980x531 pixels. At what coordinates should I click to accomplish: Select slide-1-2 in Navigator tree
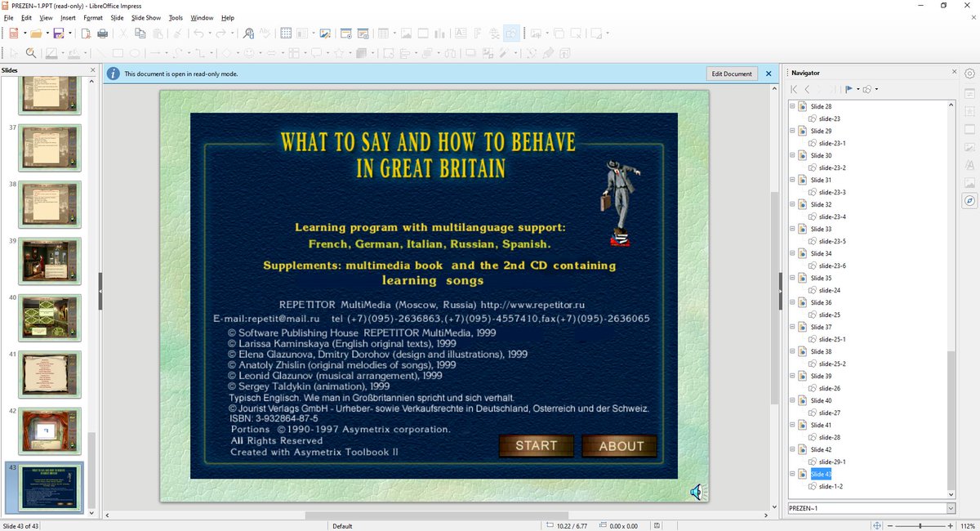pos(831,486)
